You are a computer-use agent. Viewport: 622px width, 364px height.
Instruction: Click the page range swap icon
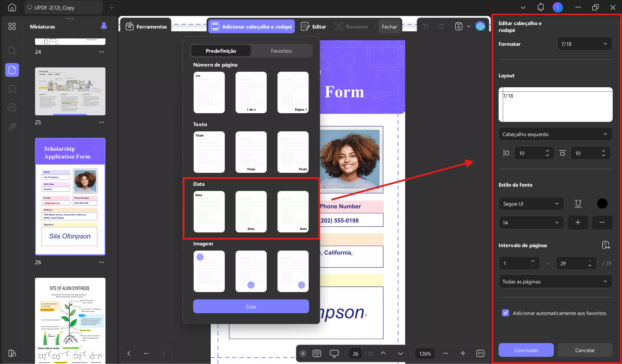[x=606, y=245]
